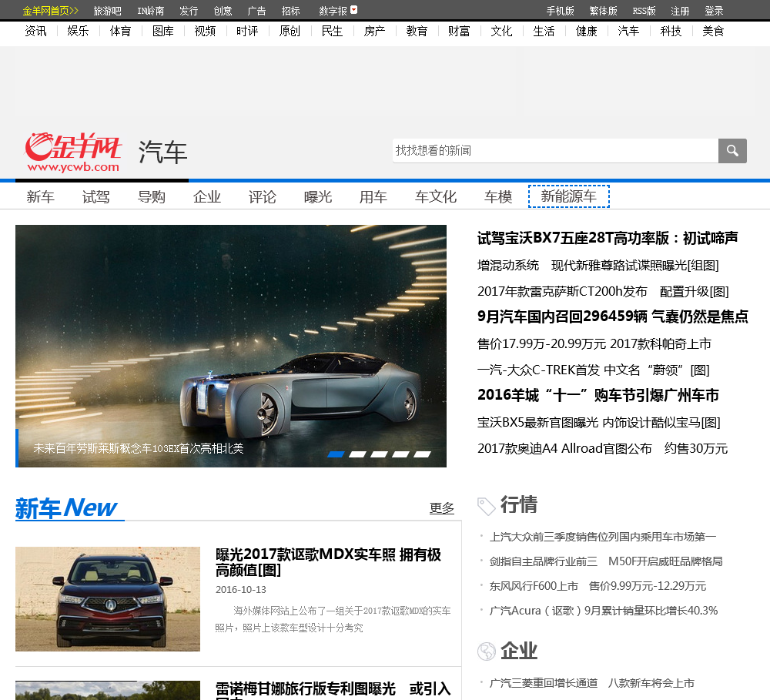Click the 登录 link
Image resolution: width=770 pixels, height=700 pixels.
pos(714,11)
